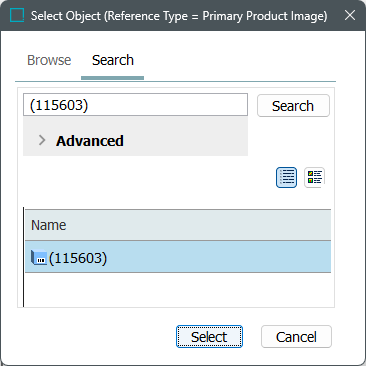The image size is (366, 366).
Task: Dismiss dialog using the Cancel button
Action: point(296,337)
